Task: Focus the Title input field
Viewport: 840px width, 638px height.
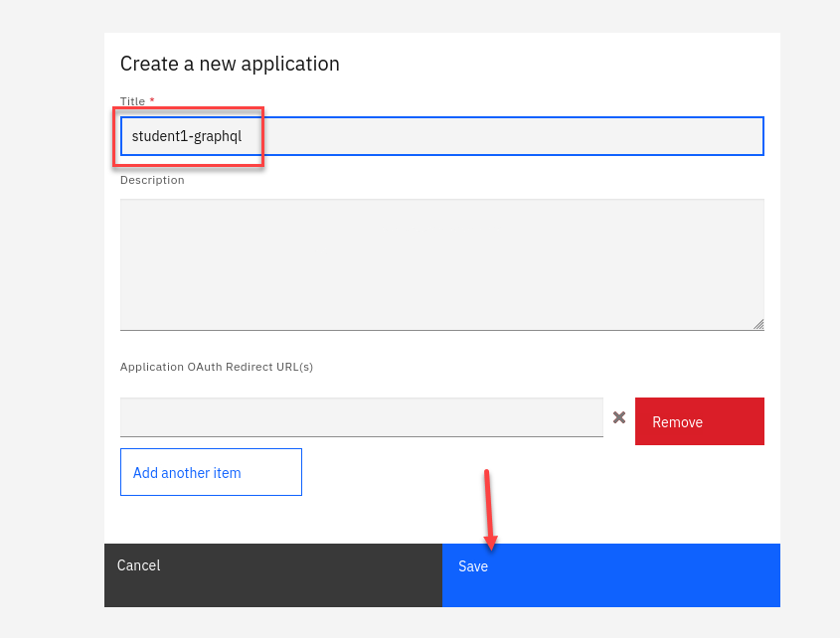Action: point(497,136)
